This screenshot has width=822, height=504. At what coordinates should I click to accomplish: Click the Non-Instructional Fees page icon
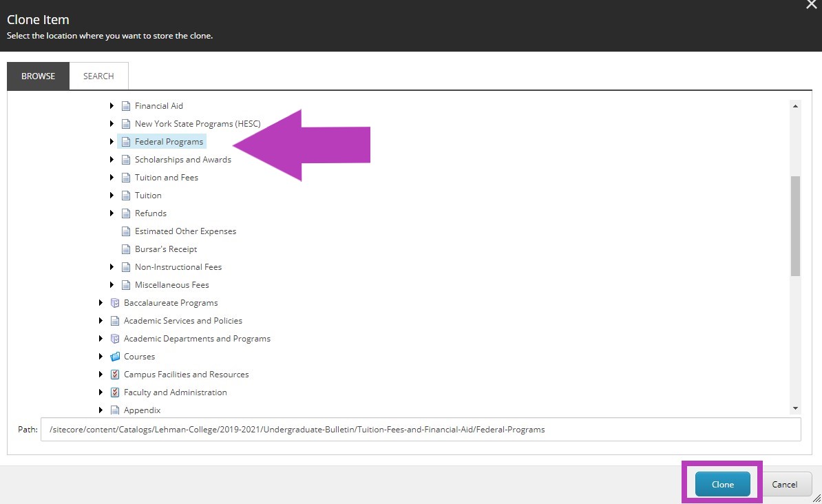pos(126,267)
